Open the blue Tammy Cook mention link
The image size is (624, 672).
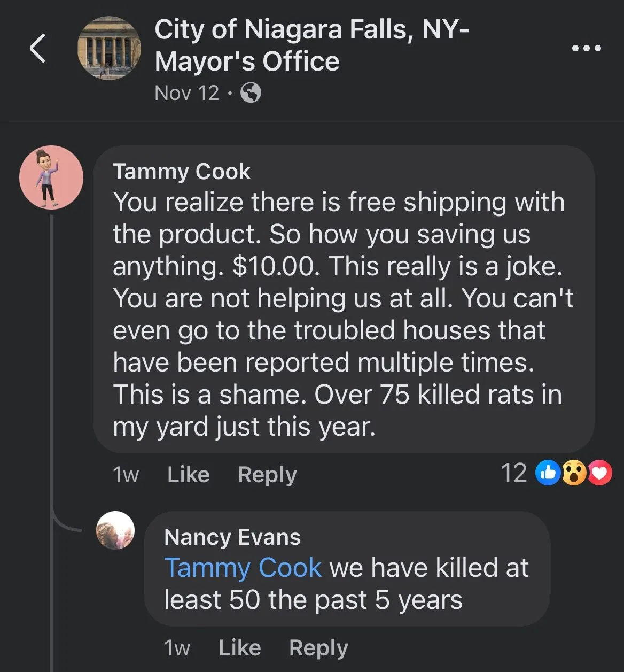coord(243,568)
